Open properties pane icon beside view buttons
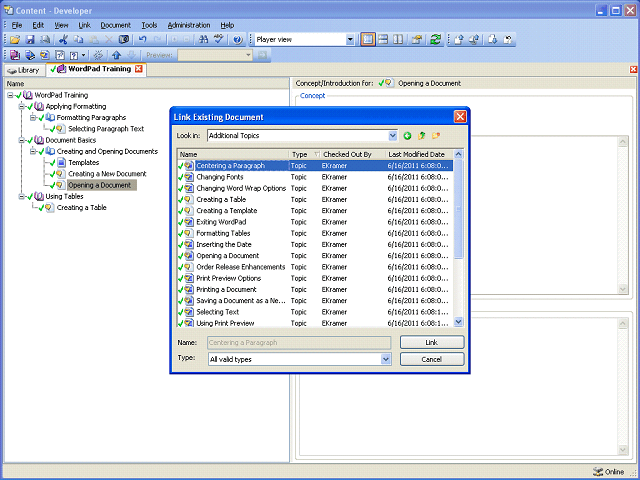 click(x=417, y=40)
